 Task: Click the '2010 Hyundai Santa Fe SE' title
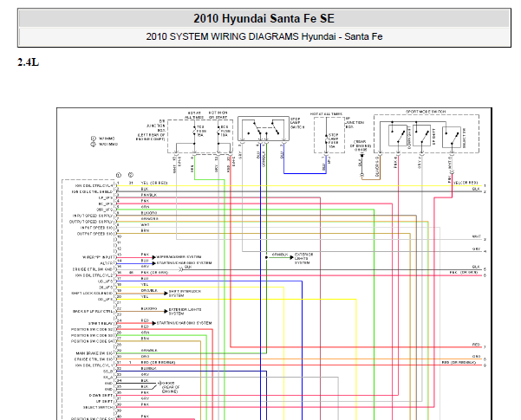[264, 18]
